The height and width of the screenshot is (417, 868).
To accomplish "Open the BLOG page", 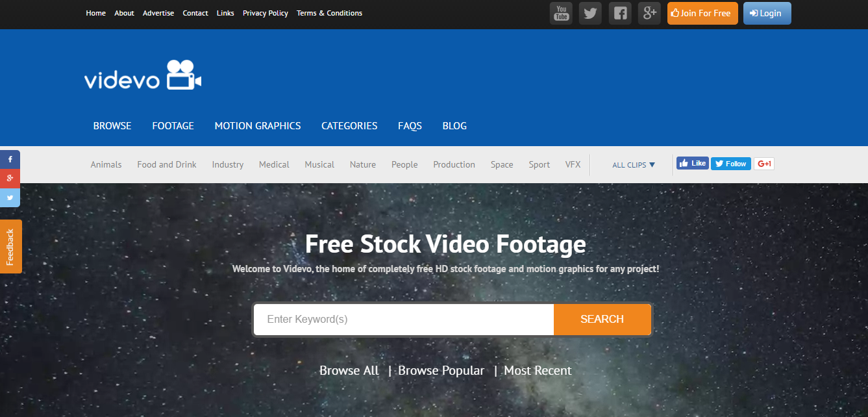I will pos(454,126).
